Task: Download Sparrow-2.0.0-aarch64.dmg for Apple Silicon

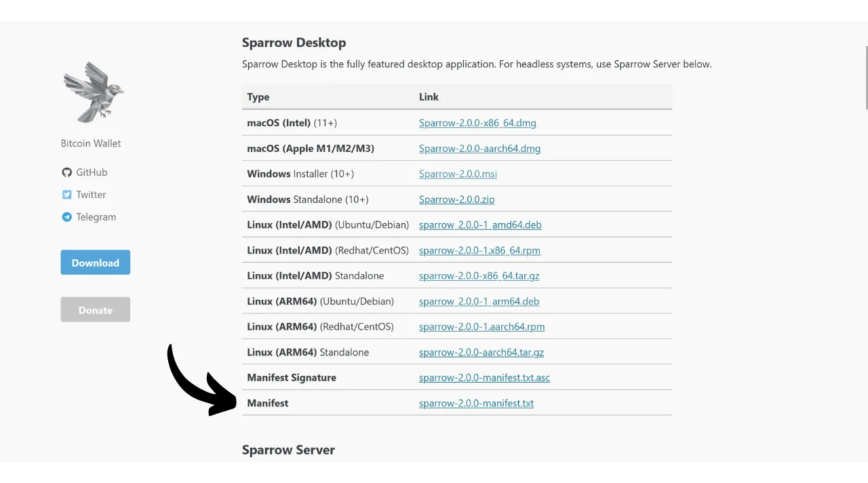Action: (x=479, y=149)
